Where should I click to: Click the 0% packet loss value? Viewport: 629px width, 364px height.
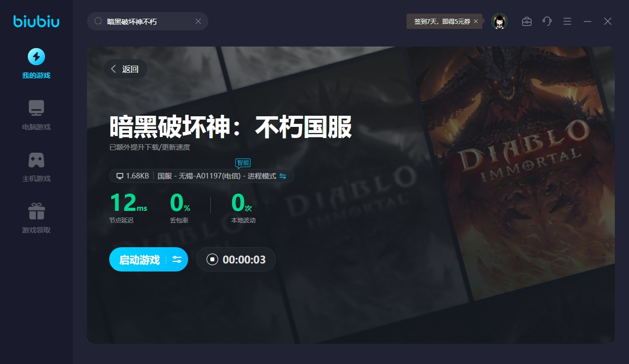180,203
